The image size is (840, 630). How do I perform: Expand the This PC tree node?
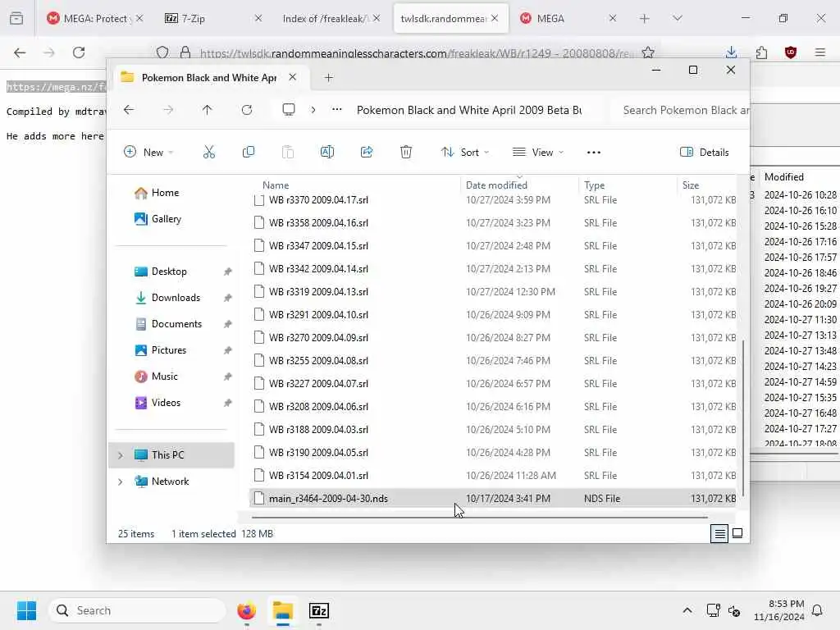[121, 455]
